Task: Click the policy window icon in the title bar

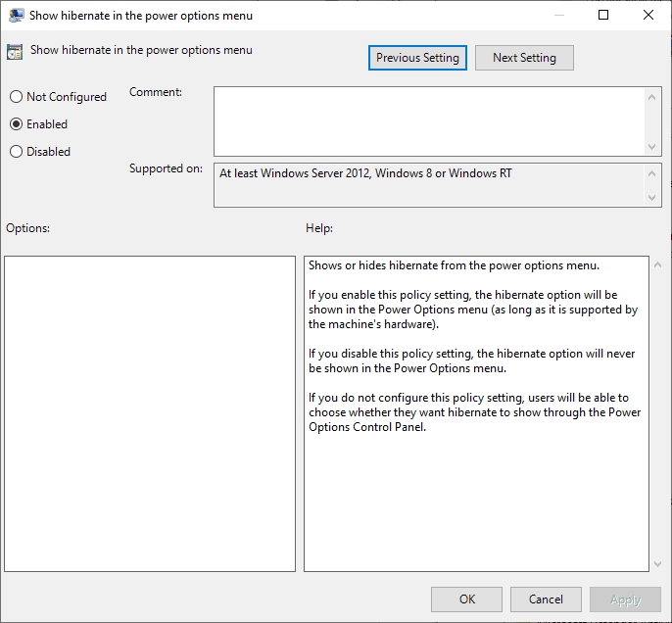Action: (15, 16)
